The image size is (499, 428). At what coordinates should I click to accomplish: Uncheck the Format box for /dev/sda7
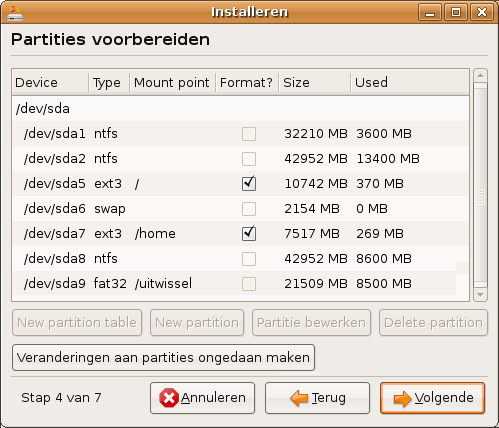coord(249,234)
